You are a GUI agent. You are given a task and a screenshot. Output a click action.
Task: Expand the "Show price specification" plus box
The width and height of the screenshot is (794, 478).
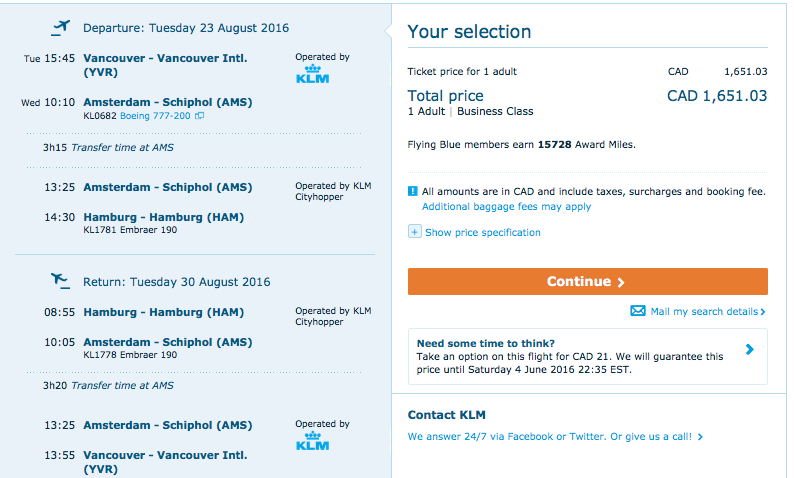coord(414,232)
